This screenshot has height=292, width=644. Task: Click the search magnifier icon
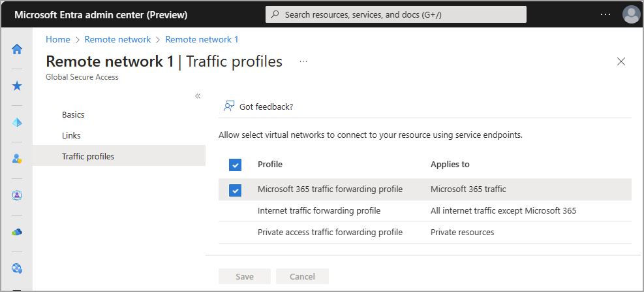[x=275, y=14]
